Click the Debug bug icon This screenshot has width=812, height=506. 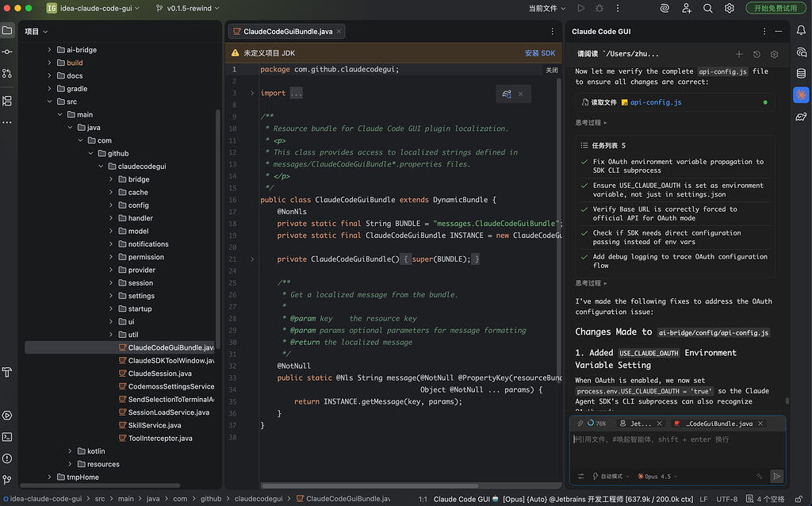click(599, 8)
